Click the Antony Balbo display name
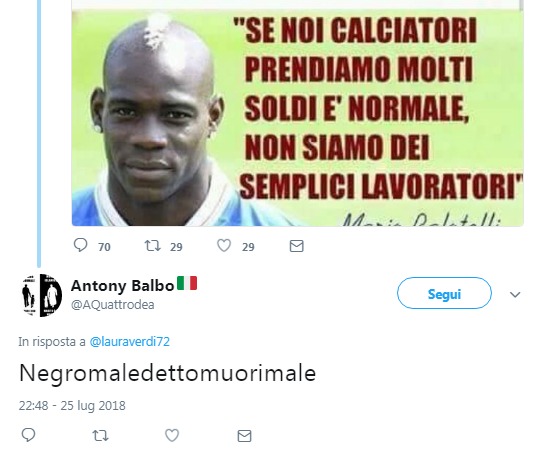541x452 pixels. point(122,286)
